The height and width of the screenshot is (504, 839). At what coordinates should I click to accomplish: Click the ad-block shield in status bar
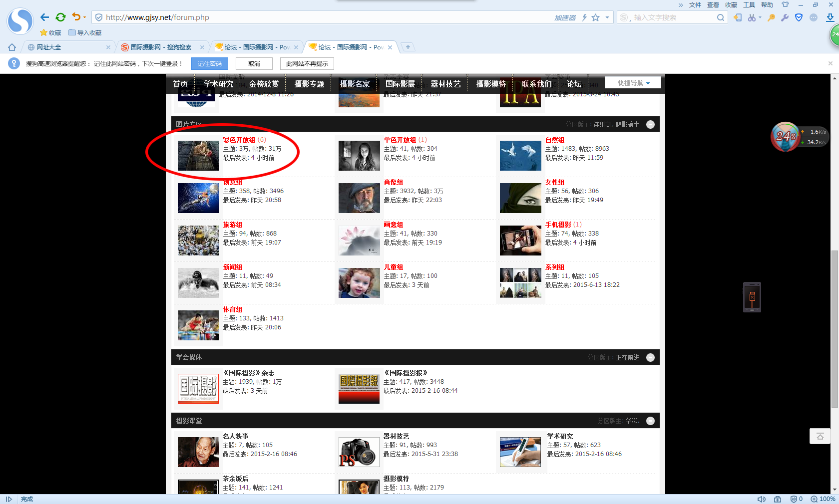tap(794, 499)
